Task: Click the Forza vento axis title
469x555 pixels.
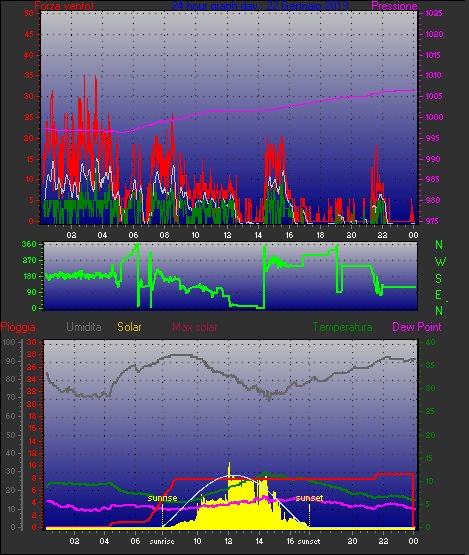Action: click(64, 6)
